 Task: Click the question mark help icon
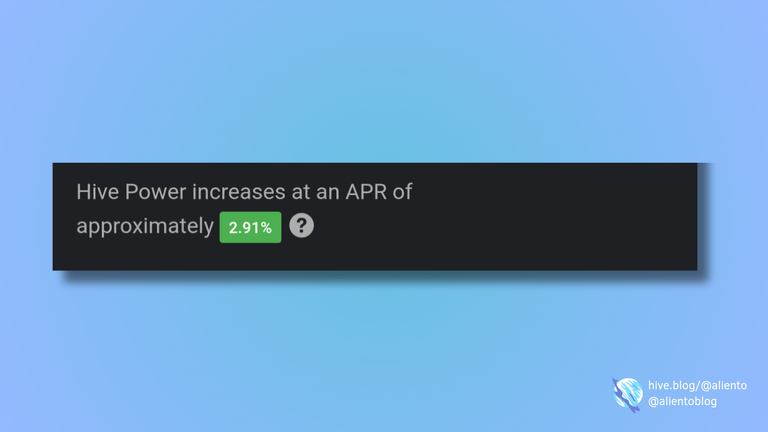pos(301,226)
